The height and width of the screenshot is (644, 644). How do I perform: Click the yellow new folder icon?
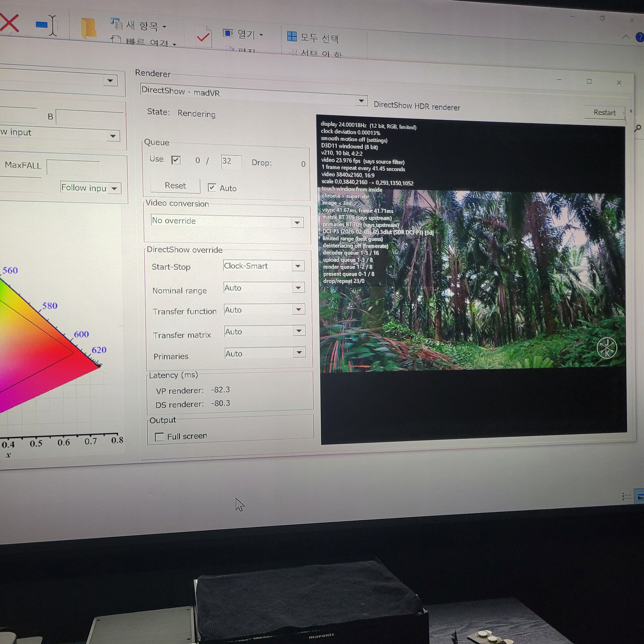click(x=89, y=28)
